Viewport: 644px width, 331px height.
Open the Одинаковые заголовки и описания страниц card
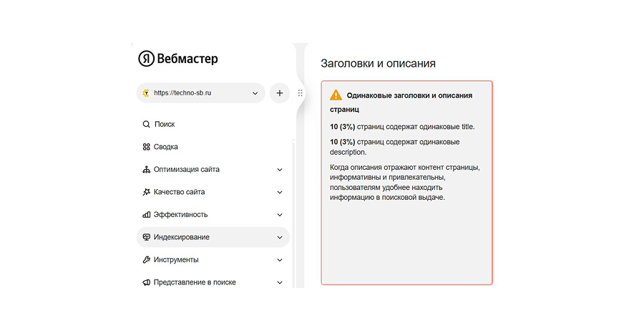tap(406, 183)
